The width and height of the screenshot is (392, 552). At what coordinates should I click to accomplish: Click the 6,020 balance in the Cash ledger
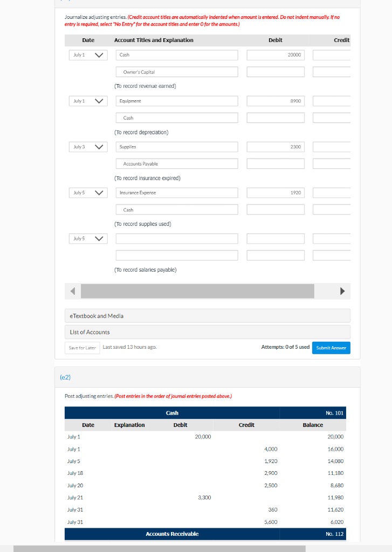pos(337,522)
